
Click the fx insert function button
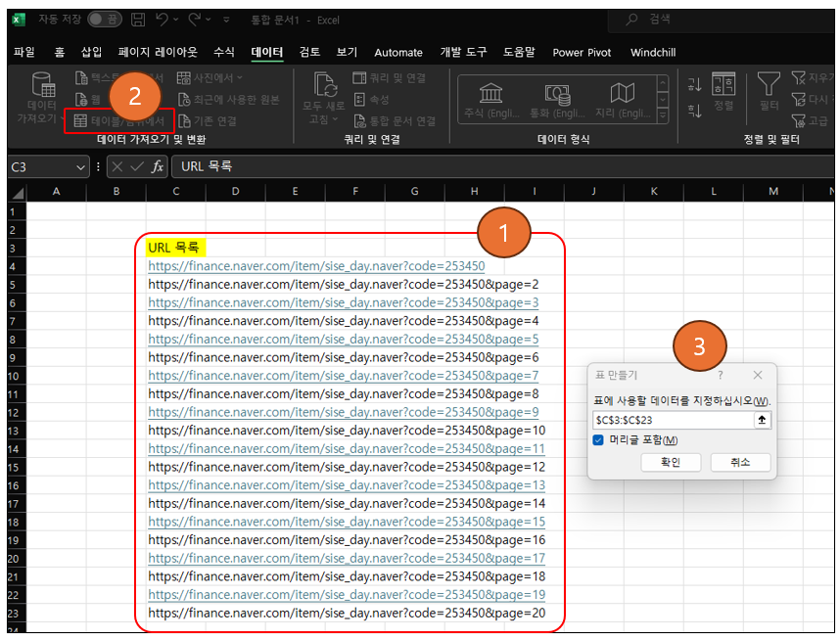coord(158,166)
